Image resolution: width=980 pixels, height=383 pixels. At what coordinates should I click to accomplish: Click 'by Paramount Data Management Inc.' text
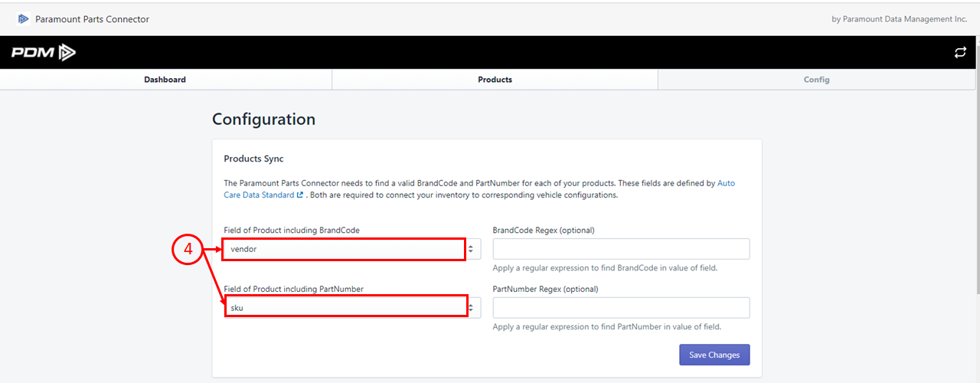pyautogui.click(x=899, y=19)
